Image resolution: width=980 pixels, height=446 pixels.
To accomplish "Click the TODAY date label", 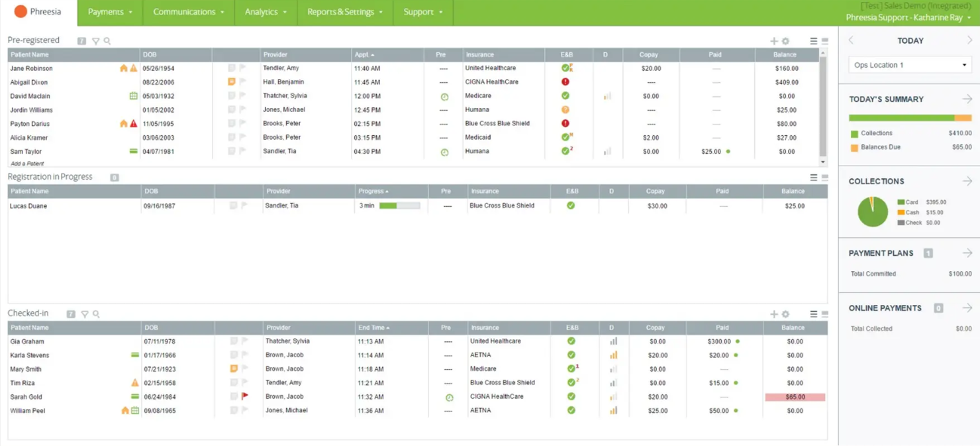I will point(910,40).
